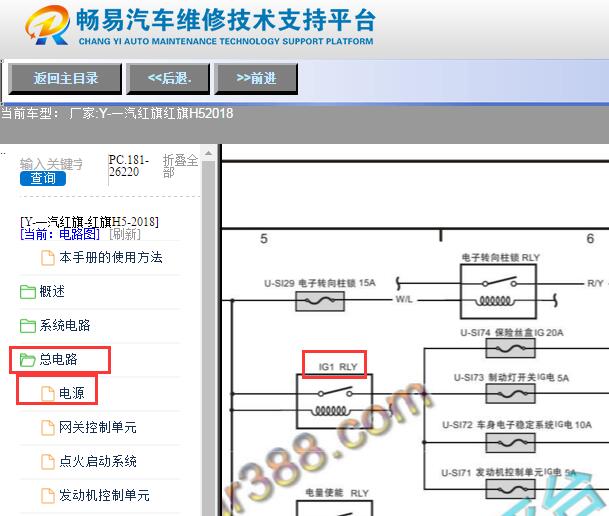Click the U-SI72 车身电子稳定系统IG电 10A label

pyautogui.click(x=517, y=425)
